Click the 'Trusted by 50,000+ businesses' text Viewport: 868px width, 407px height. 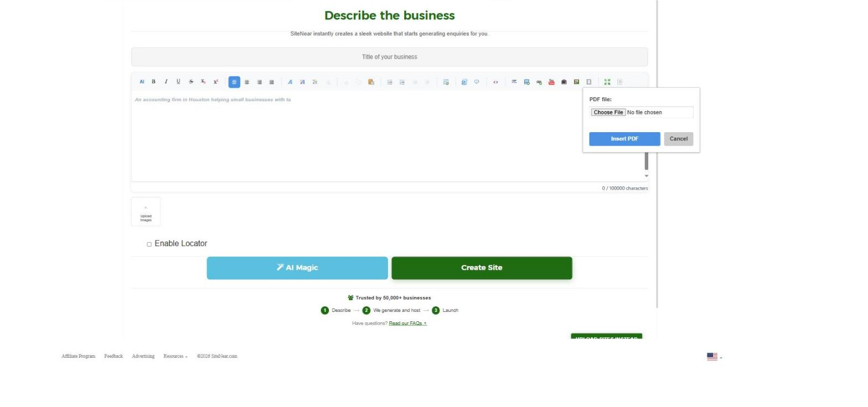[x=393, y=298]
